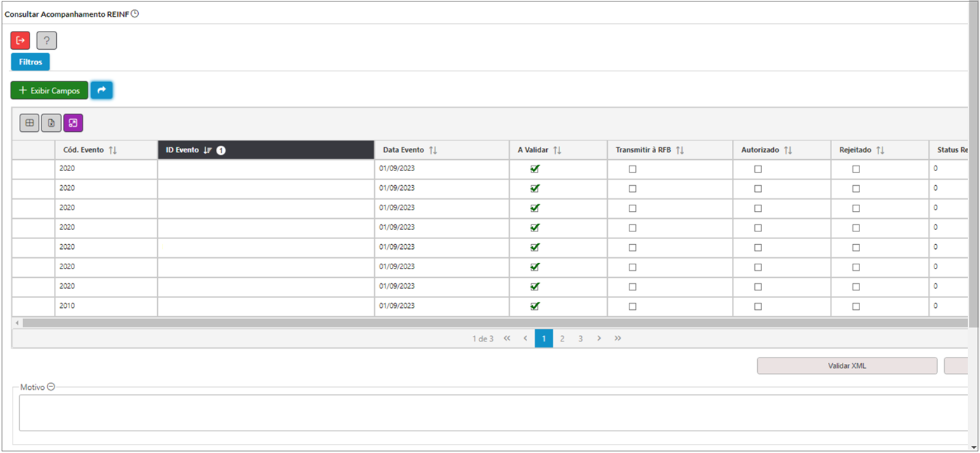Click the grid columns icon above the table
The width and height of the screenshot is (980, 453).
point(29,123)
